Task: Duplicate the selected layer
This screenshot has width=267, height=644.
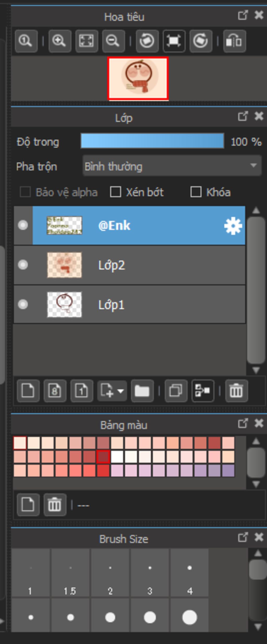Action: click(176, 391)
